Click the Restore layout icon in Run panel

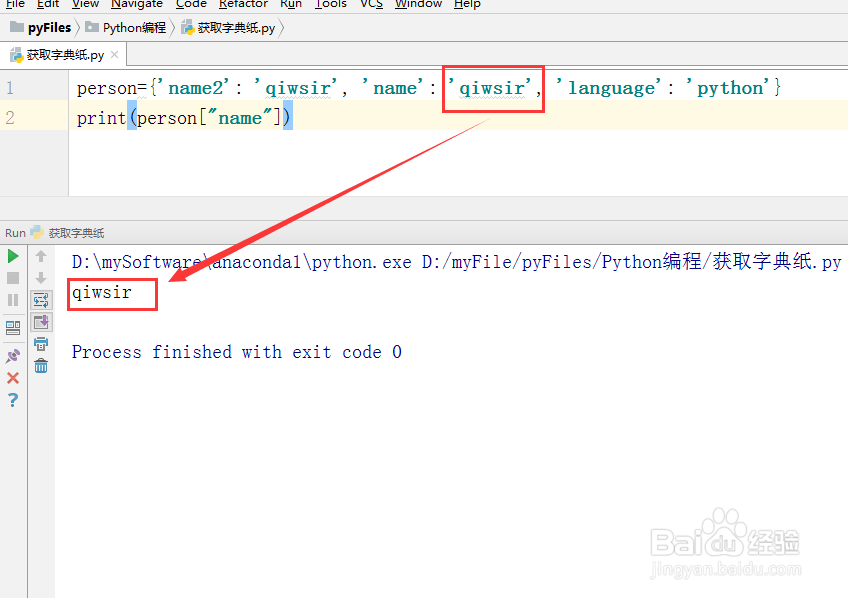coord(13,328)
